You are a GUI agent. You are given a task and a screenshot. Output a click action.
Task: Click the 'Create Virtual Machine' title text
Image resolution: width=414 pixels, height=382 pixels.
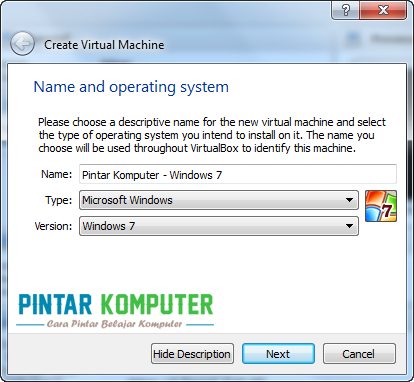click(x=104, y=45)
